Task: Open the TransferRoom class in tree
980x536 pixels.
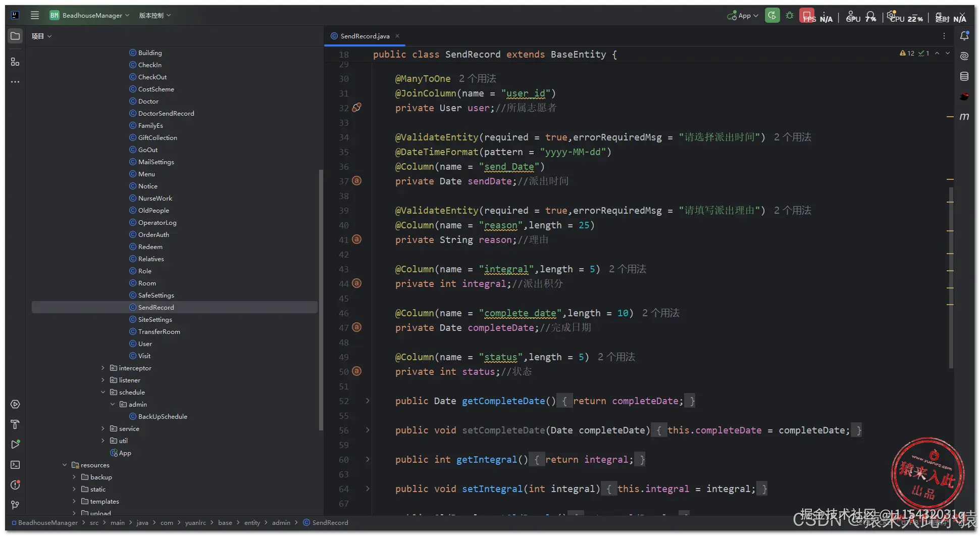Action: click(159, 331)
